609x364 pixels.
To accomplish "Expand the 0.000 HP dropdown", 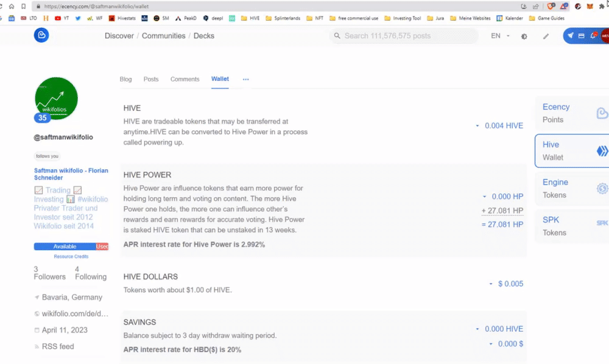I will (x=484, y=197).
